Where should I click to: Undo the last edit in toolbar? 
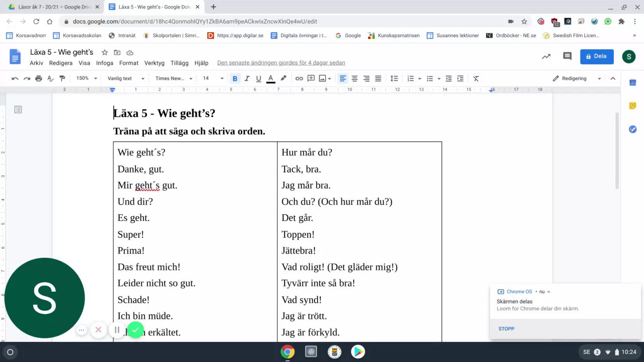click(15, 78)
